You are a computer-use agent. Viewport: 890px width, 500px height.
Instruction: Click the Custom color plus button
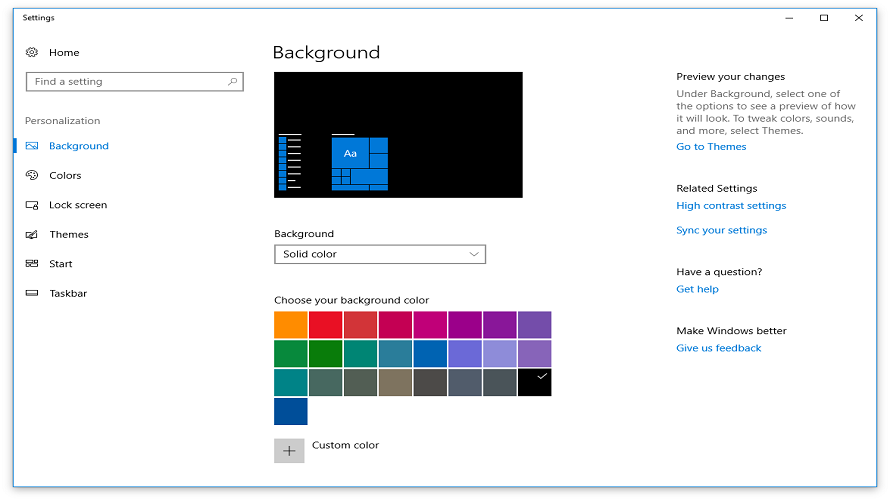point(289,451)
